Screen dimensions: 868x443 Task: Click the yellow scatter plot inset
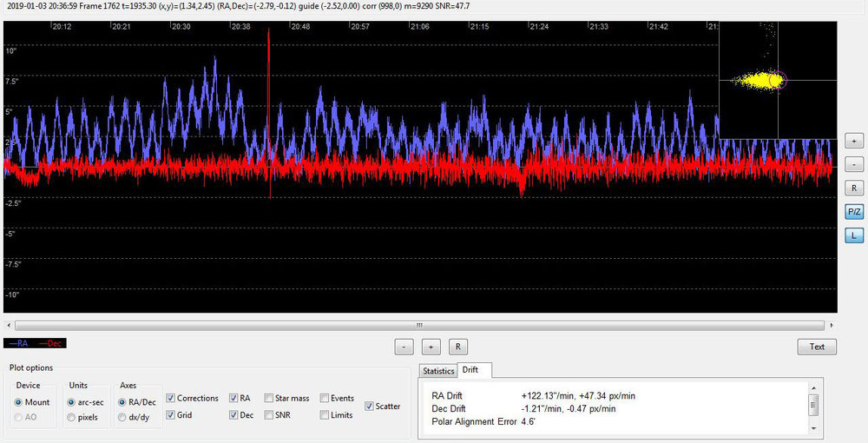point(778,80)
